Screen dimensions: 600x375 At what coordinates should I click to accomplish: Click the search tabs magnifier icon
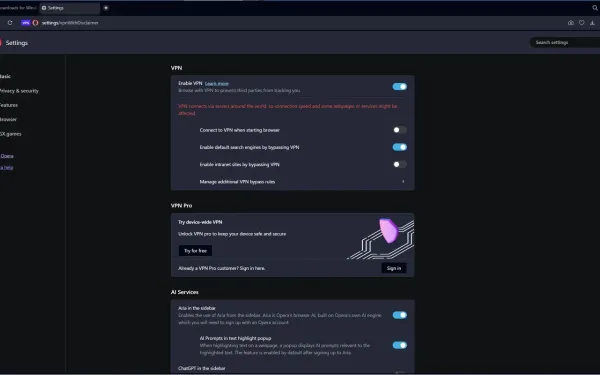pyautogui.click(x=595, y=8)
